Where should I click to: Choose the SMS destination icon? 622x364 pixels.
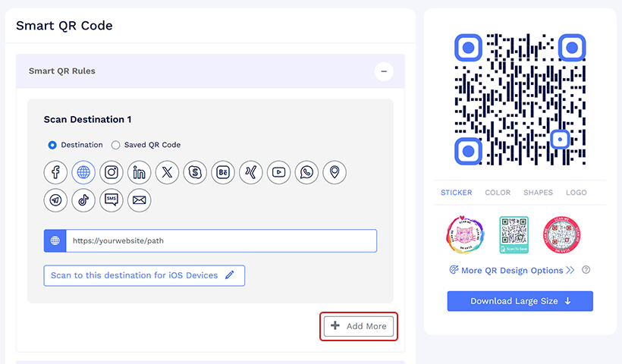(x=112, y=200)
